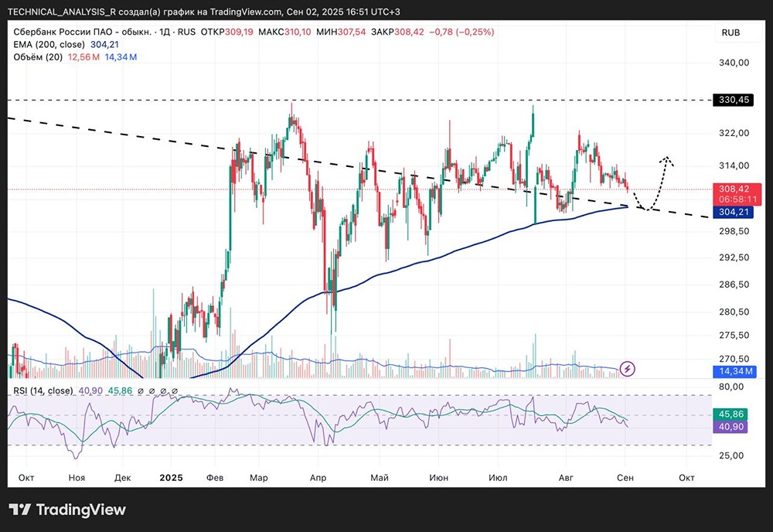This screenshot has width=773, height=532.
Task: Click the Сен month label on time axis
Action: (x=625, y=478)
